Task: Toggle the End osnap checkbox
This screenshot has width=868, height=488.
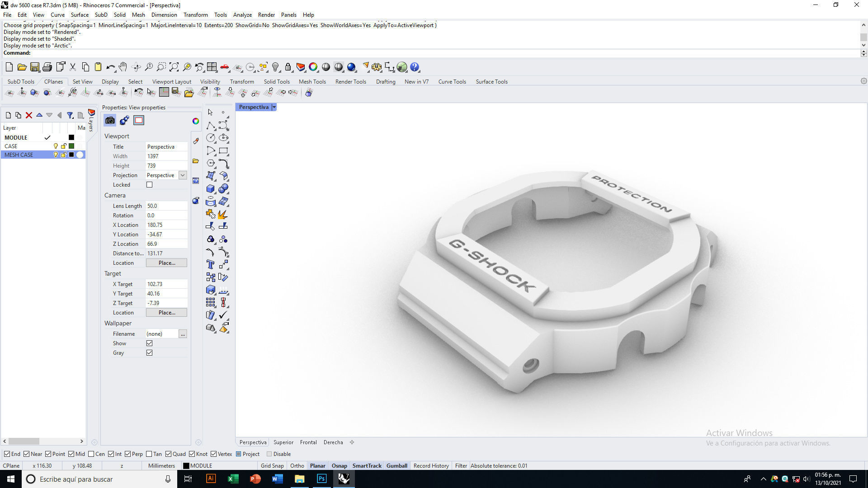Action: [x=7, y=454]
